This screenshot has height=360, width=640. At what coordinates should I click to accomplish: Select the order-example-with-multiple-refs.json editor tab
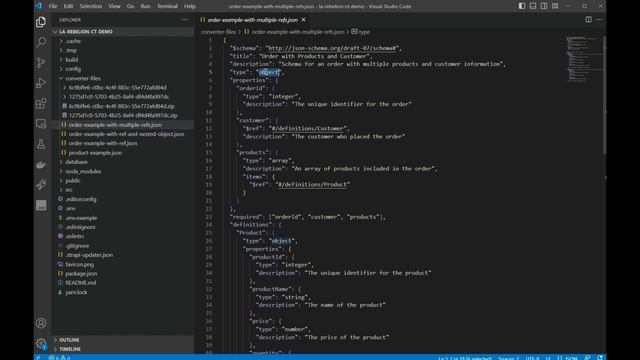coord(253,20)
